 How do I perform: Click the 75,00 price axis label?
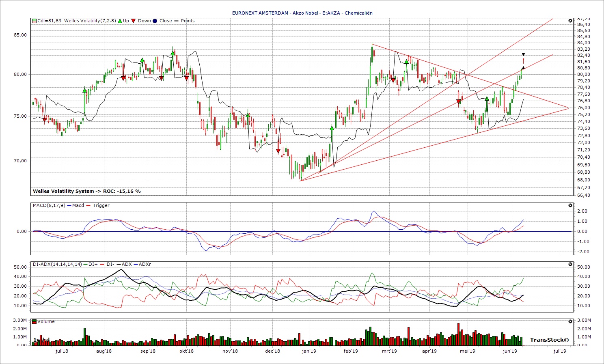coord(20,116)
